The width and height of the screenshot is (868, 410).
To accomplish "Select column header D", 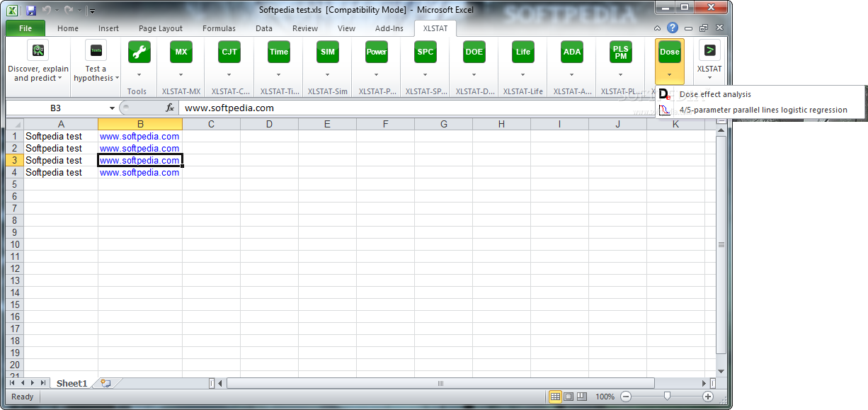I will (x=269, y=125).
